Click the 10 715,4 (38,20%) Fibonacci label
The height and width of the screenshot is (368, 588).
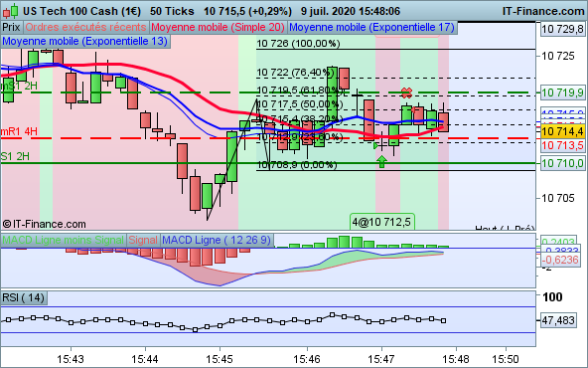tap(300, 119)
